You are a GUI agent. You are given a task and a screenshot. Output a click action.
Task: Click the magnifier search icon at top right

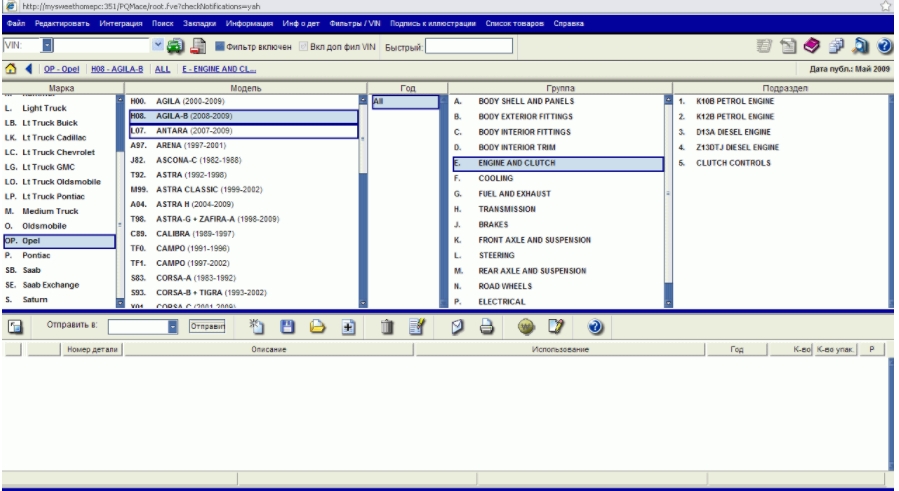click(860, 45)
